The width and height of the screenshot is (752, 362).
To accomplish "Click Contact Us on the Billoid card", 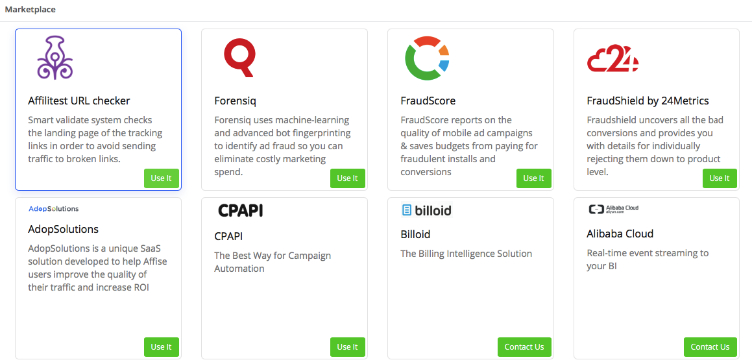I will (x=524, y=347).
